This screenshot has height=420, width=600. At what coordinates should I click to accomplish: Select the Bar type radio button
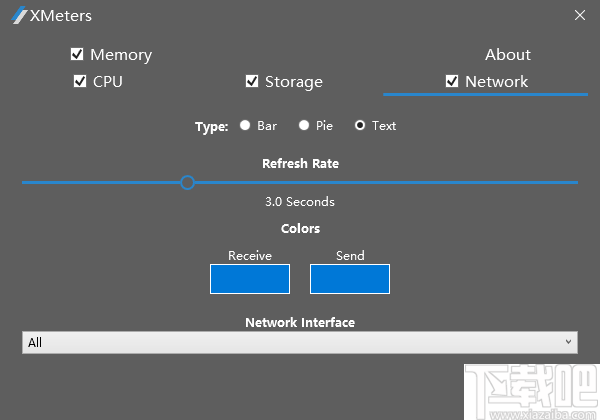(245, 126)
